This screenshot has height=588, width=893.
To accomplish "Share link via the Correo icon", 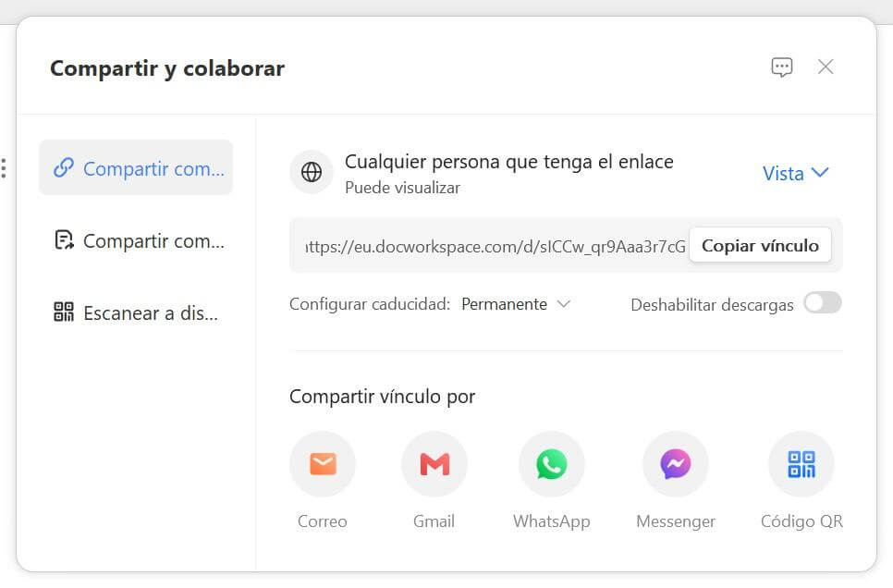I will pos(323,464).
